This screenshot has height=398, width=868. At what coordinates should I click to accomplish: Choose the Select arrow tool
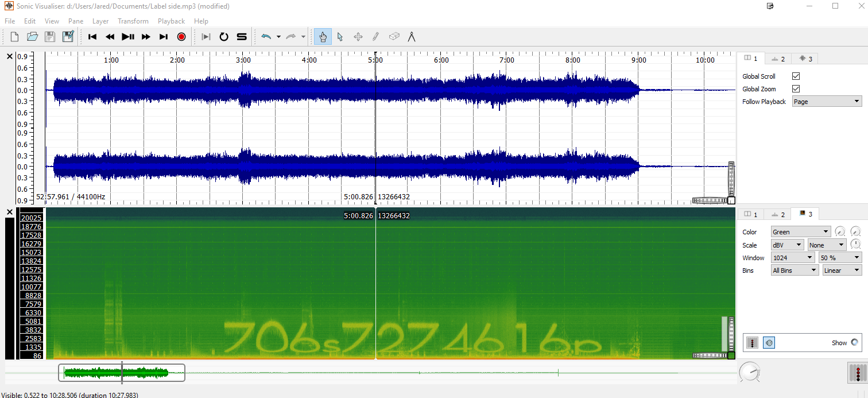click(340, 37)
